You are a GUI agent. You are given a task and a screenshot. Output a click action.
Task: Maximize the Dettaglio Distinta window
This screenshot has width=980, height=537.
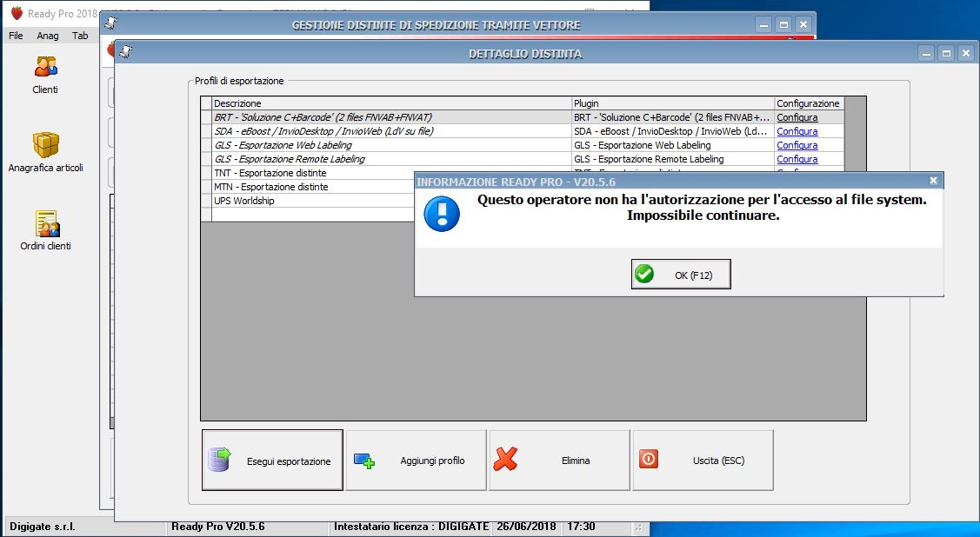[x=946, y=53]
